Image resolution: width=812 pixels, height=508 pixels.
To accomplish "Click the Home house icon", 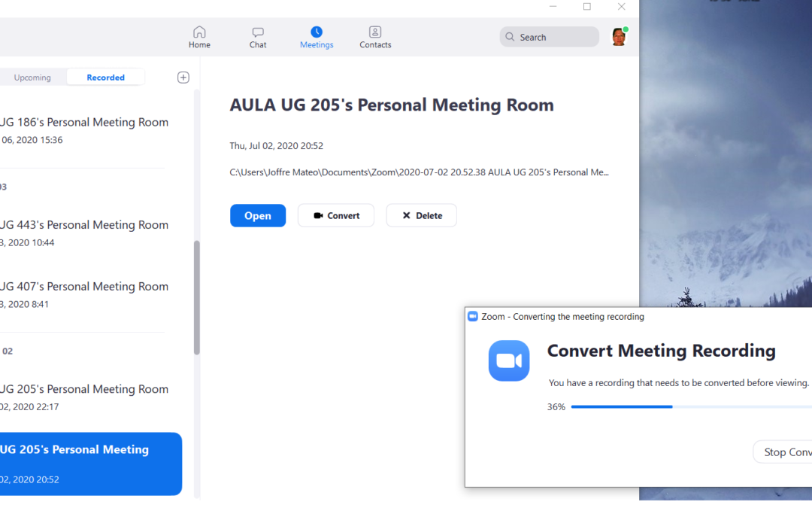I will click(x=199, y=32).
